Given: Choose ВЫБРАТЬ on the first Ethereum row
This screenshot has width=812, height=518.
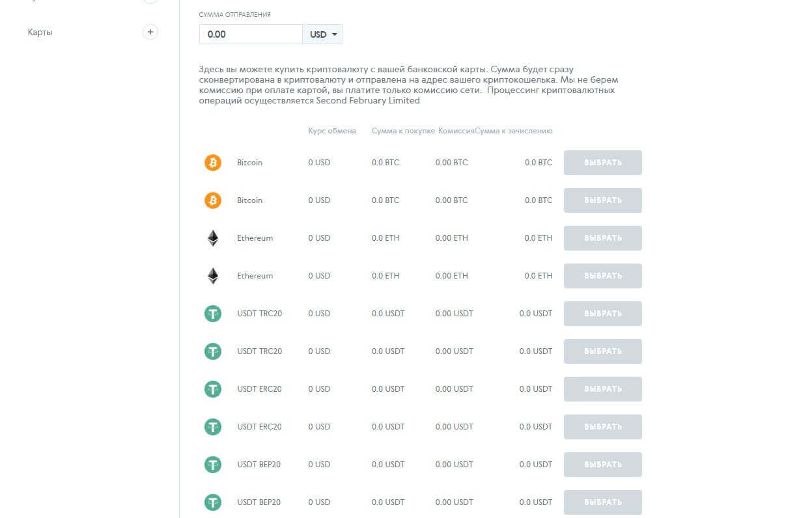Looking at the screenshot, I should pyautogui.click(x=602, y=238).
